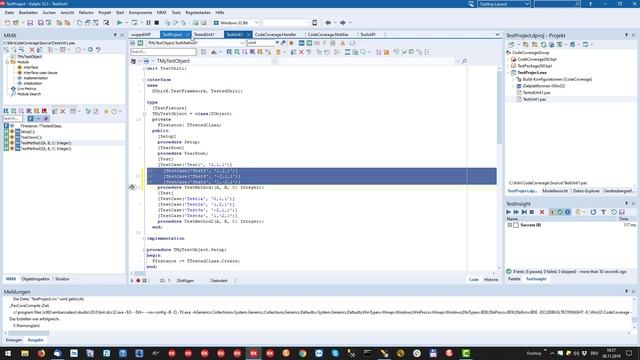The image size is (640, 360).
Task: Switch to the TestedUnit1 editor tab
Action: pos(204,35)
